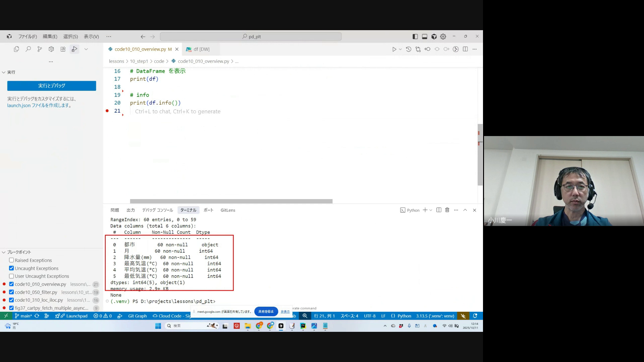Open the Git Graph status bar item
644x362 pixels.
pos(137,316)
